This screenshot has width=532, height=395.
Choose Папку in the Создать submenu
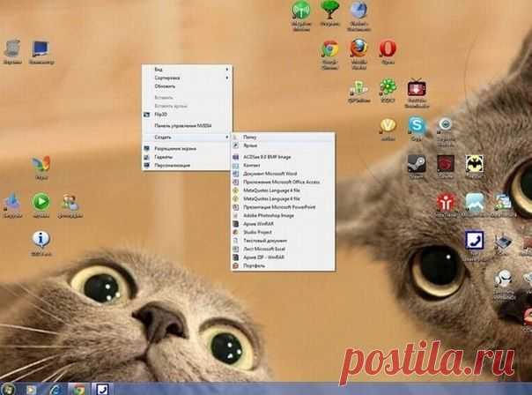(250, 138)
